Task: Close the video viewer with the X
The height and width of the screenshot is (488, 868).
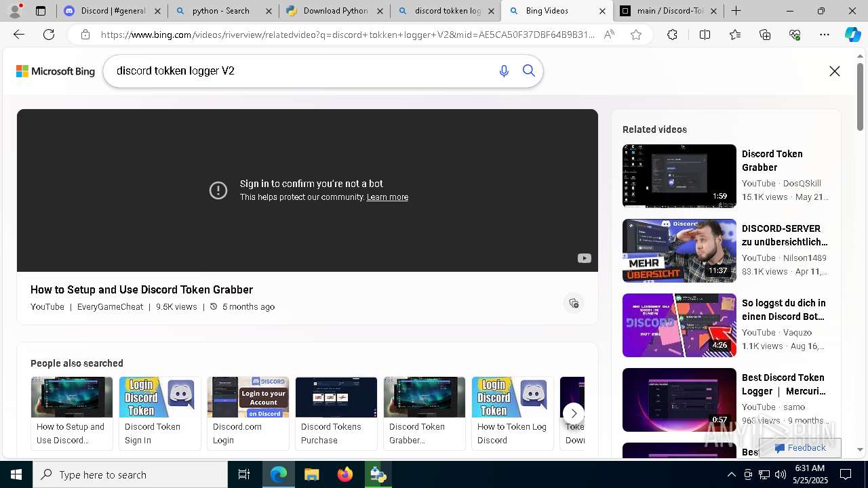Action: pyautogui.click(x=835, y=71)
